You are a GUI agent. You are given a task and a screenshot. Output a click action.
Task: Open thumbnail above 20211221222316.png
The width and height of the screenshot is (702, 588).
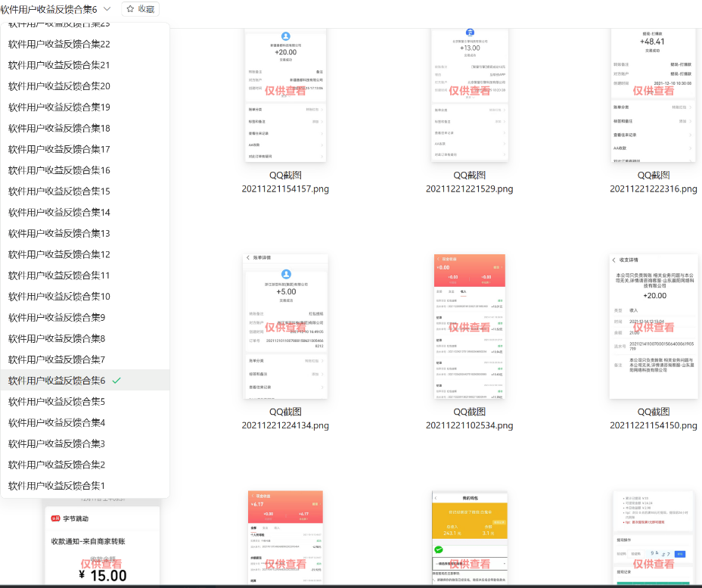coord(653,95)
